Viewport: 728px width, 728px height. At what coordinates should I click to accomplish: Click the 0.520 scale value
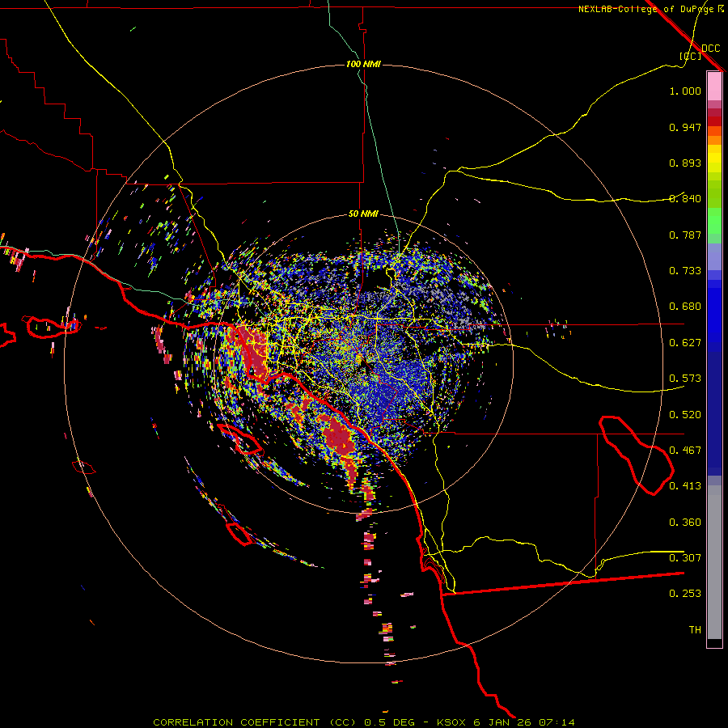coord(685,415)
